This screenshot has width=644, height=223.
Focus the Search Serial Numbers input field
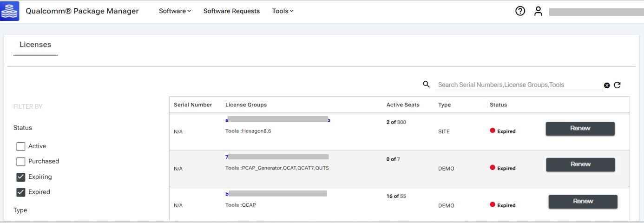coord(518,85)
